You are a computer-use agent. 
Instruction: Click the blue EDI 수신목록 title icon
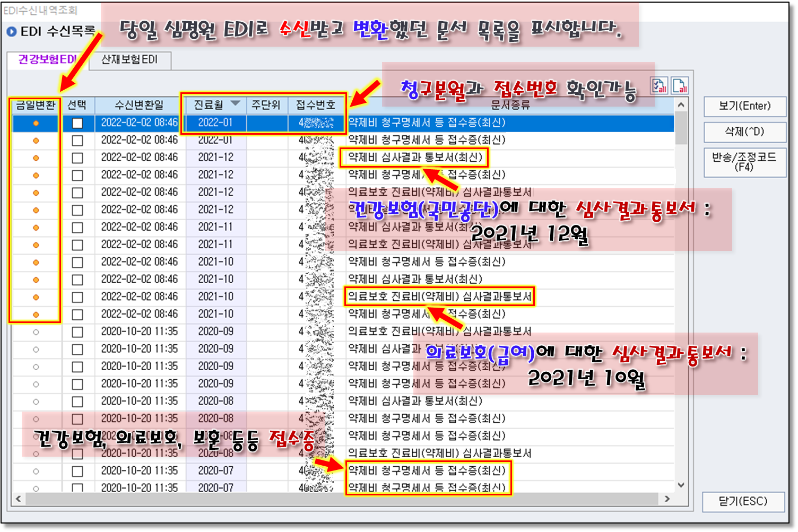[12, 32]
